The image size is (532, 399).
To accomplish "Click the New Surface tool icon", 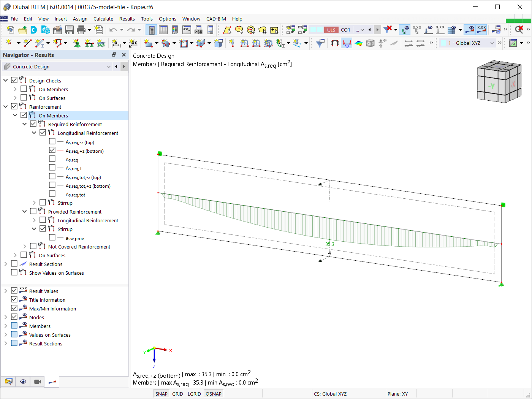I will (x=148, y=43).
